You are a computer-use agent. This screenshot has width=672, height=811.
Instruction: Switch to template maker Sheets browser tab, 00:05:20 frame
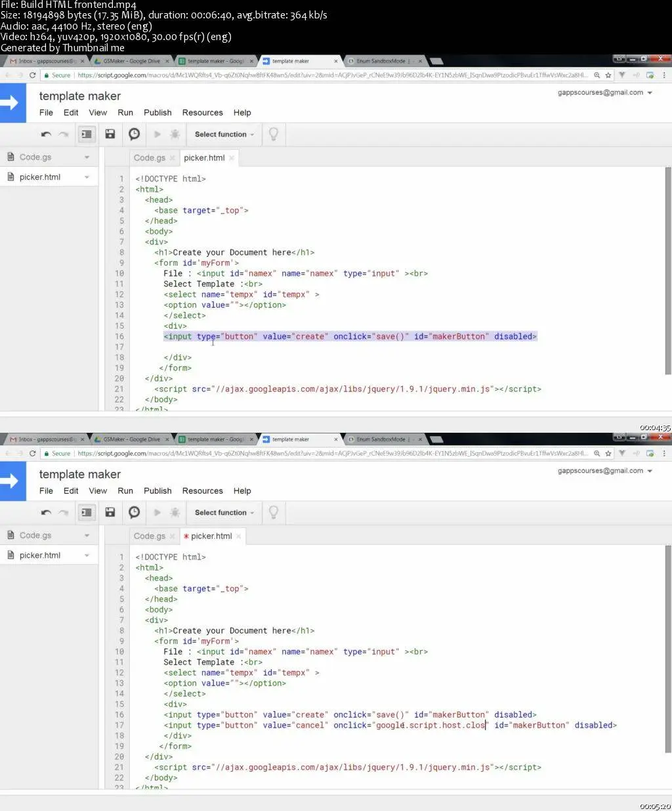point(215,439)
